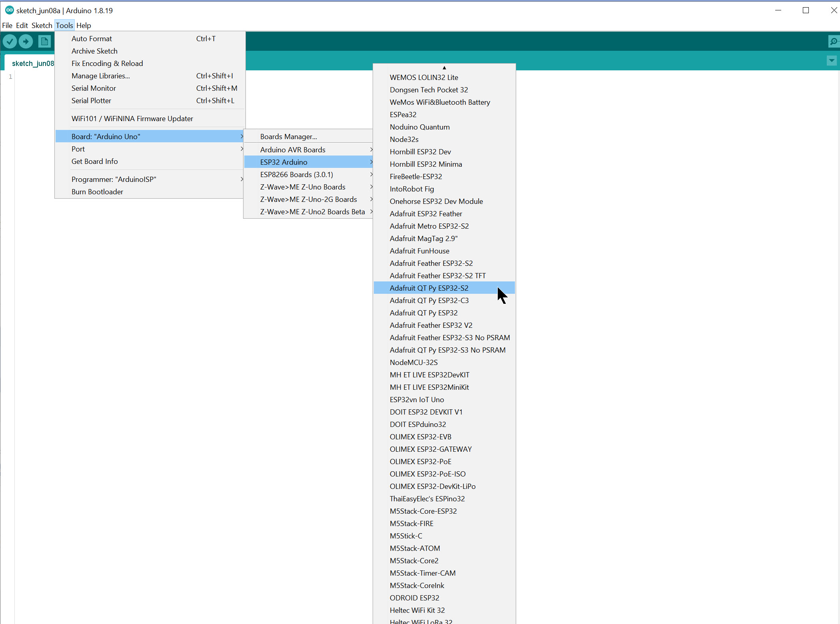
Task: Open Serial Plotter
Action: [150, 101]
